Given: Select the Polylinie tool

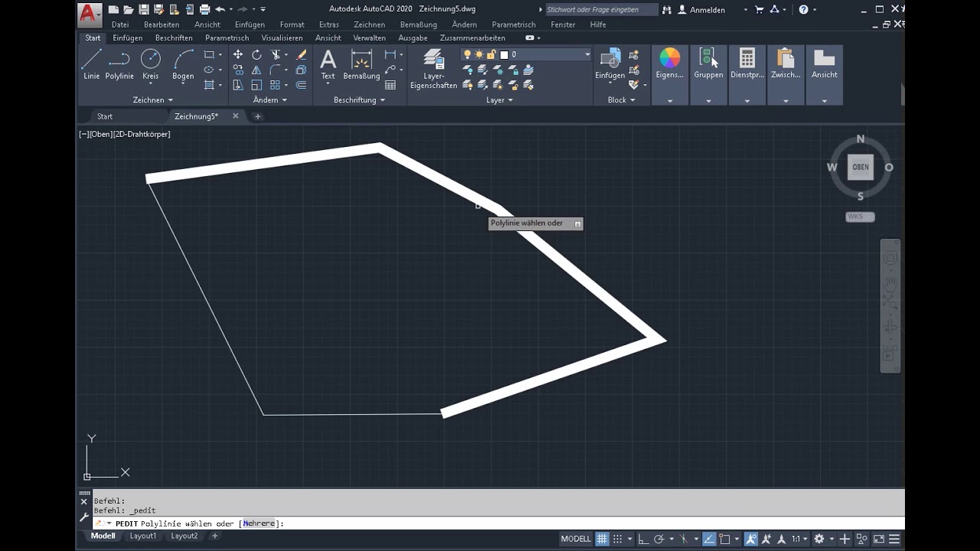Looking at the screenshot, I should pos(119,65).
